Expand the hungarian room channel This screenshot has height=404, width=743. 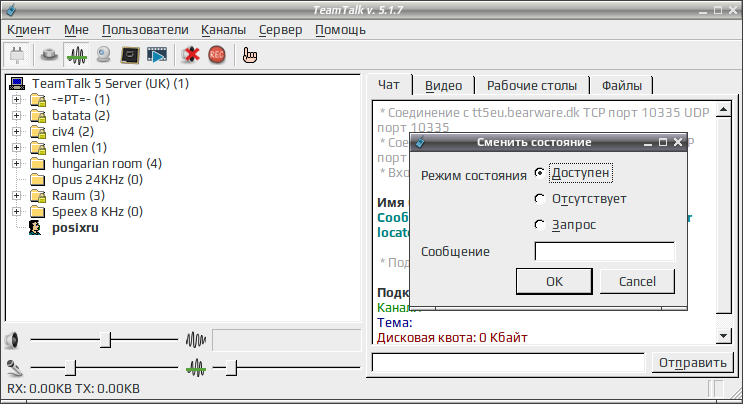pyautogui.click(x=17, y=164)
